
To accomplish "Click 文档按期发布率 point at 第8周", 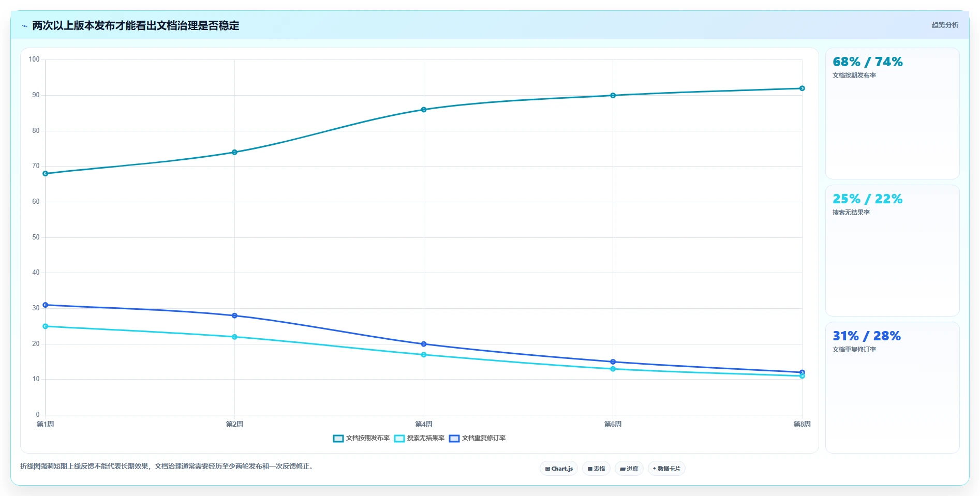I will point(802,88).
